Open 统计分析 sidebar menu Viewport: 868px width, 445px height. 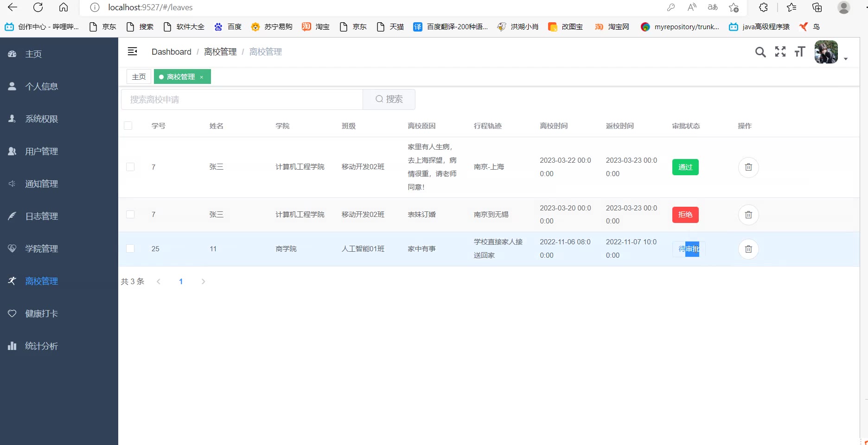tap(59, 346)
